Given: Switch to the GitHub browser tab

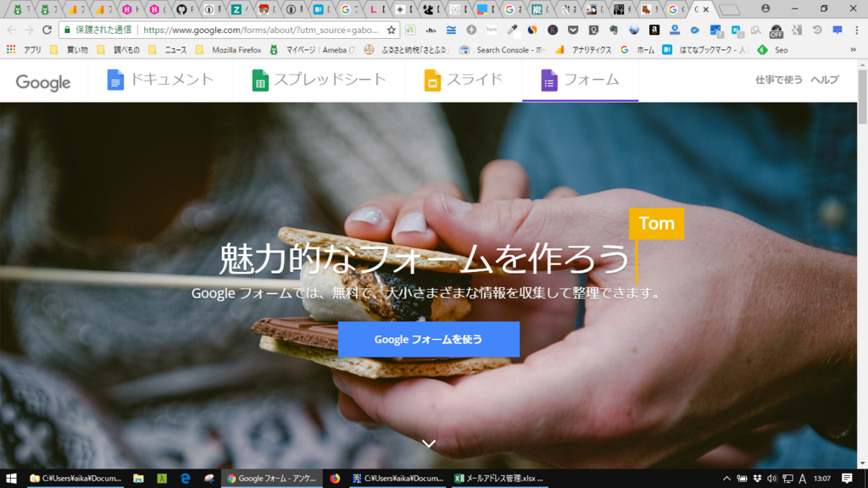Looking at the screenshot, I should click(x=184, y=8).
